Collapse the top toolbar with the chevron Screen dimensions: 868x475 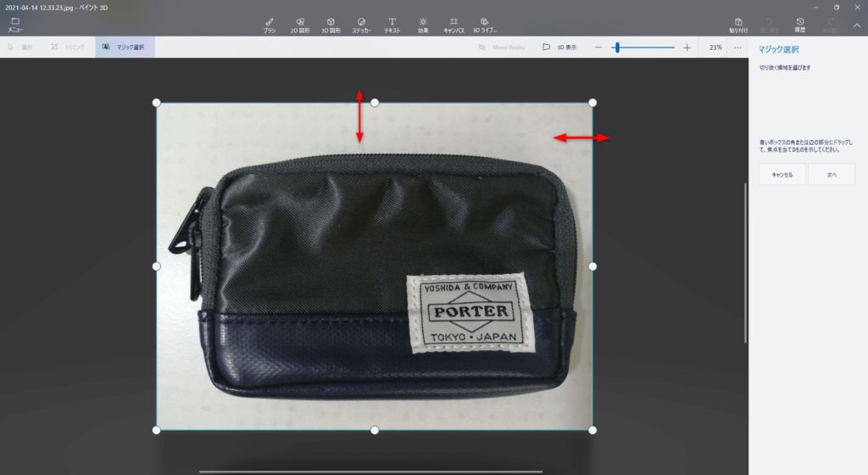857,25
